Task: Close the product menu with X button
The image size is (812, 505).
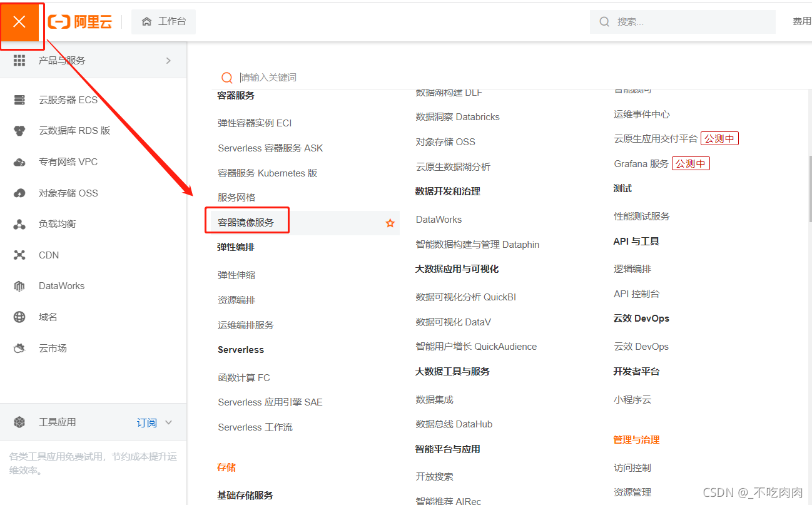Action: click(x=19, y=22)
